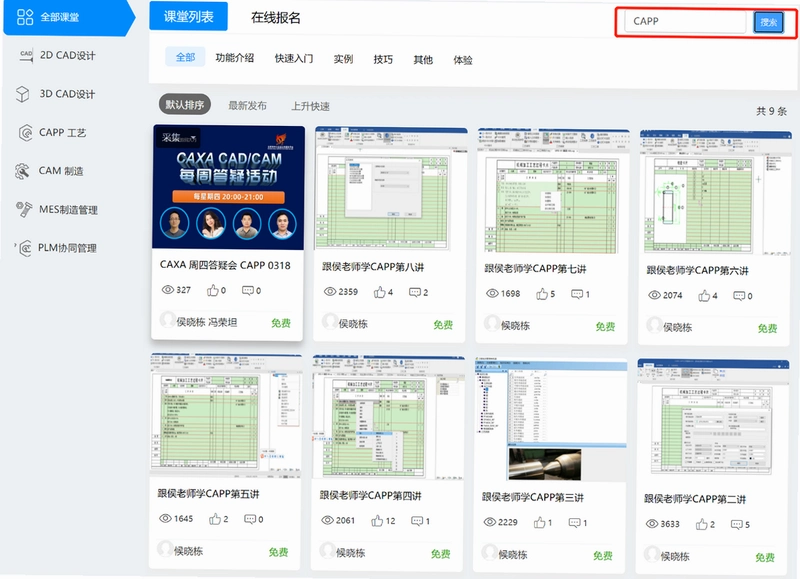Click the like icon on 第二讲 card
800x579 pixels.
pyautogui.click(x=702, y=524)
